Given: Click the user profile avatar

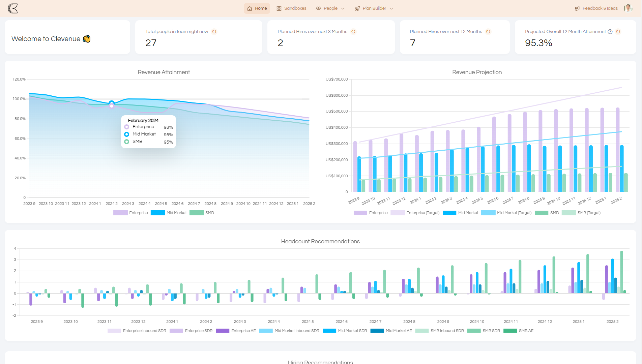Looking at the screenshot, I should click(x=628, y=8).
